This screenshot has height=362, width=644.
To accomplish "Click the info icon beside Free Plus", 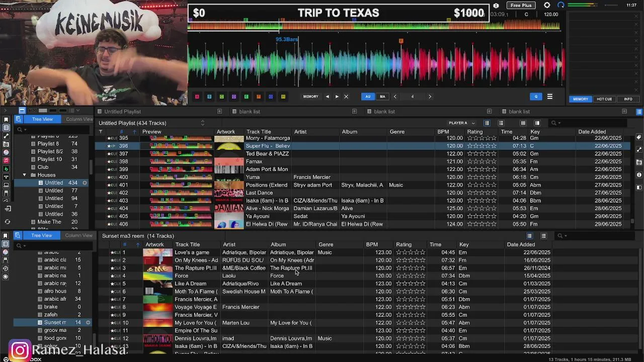I will (x=496, y=6).
